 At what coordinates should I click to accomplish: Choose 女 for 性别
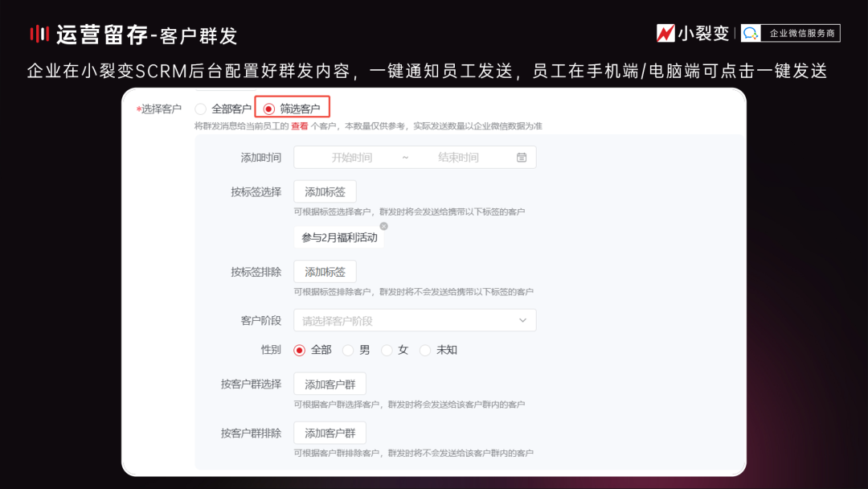pyautogui.click(x=387, y=350)
